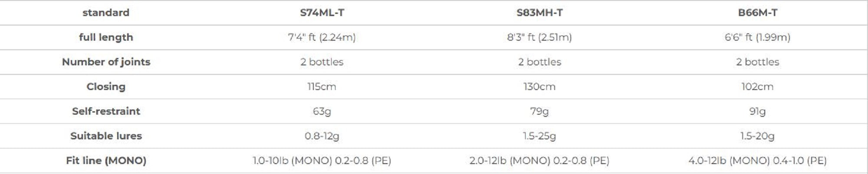Select the S83MH-T column header
The image size is (868, 174).
539,13
